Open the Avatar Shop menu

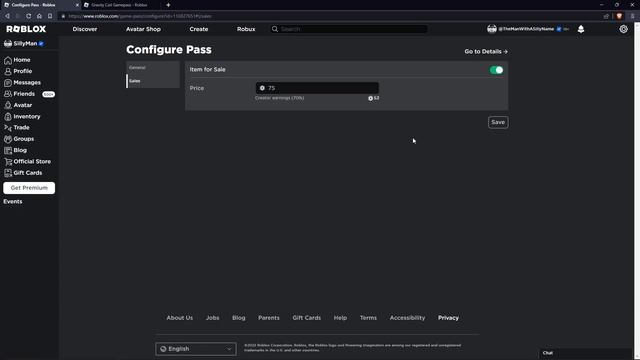pos(143,29)
